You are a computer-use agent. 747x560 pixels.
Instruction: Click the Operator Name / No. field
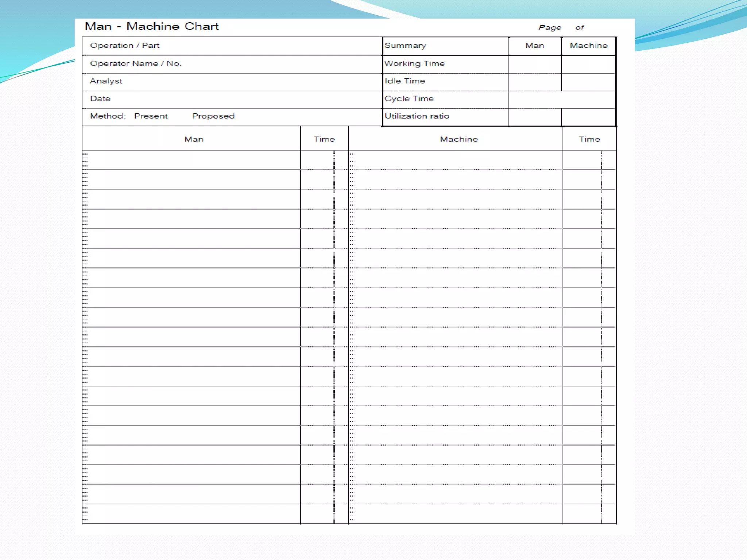pyautogui.click(x=136, y=63)
